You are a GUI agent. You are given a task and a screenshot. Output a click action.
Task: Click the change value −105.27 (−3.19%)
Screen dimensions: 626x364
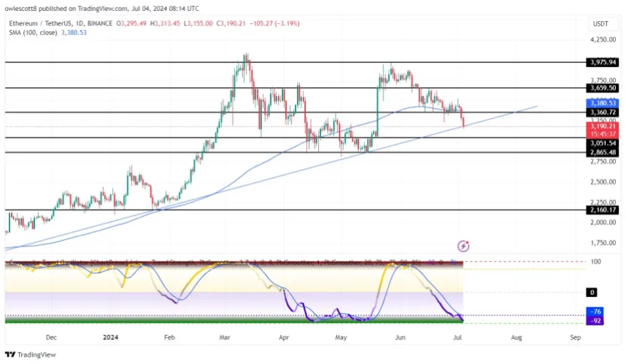[274, 23]
